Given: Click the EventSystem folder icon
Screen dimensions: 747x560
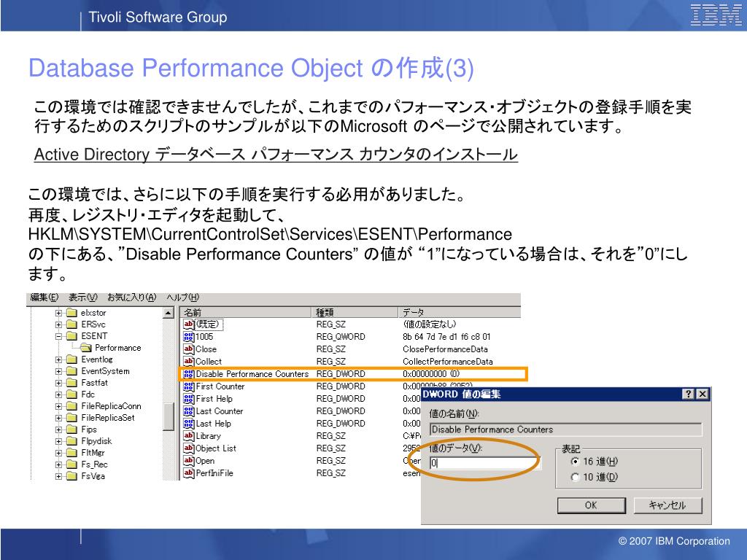Looking at the screenshot, I should [x=72, y=371].
